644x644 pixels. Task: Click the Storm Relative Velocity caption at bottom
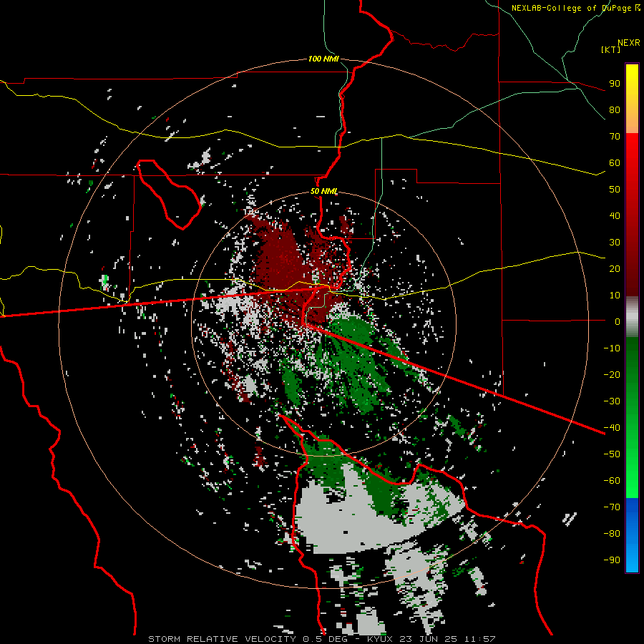[322, 639]
